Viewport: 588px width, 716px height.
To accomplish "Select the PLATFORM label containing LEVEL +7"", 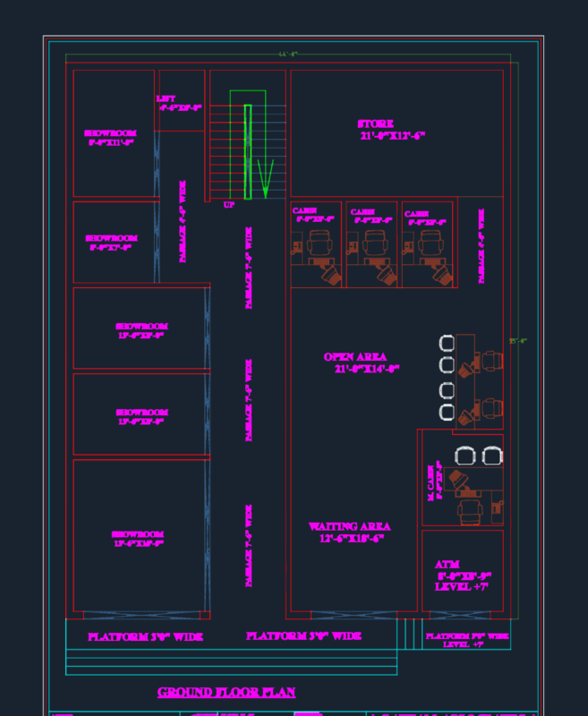I will coord(467,640).
